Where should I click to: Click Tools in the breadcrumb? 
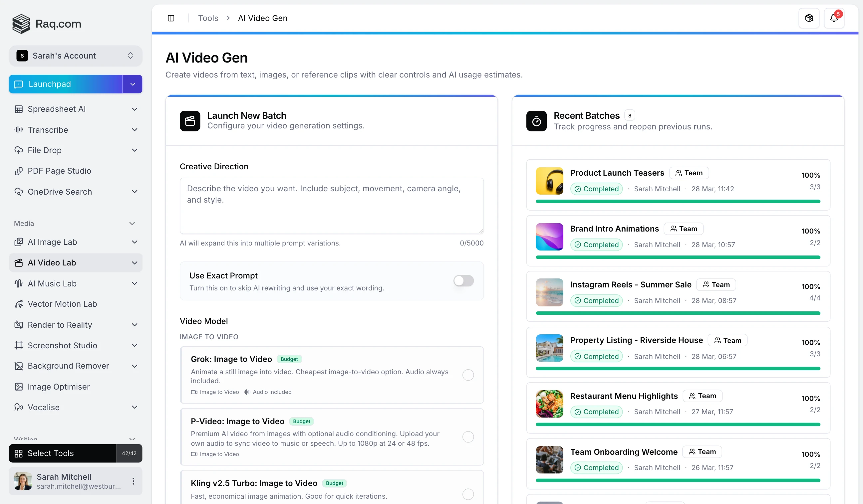[x=207, y=18]
